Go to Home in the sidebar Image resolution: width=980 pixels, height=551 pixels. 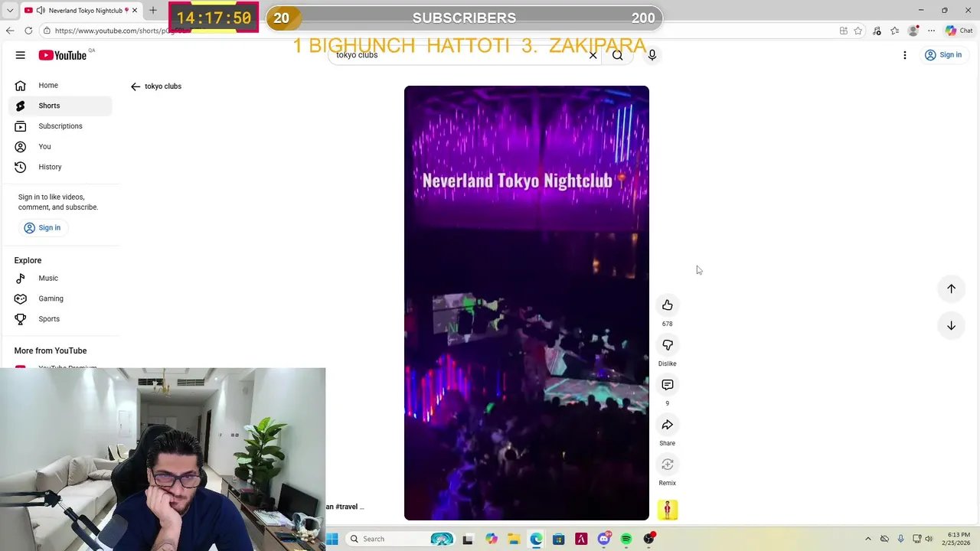pos(60,85)
